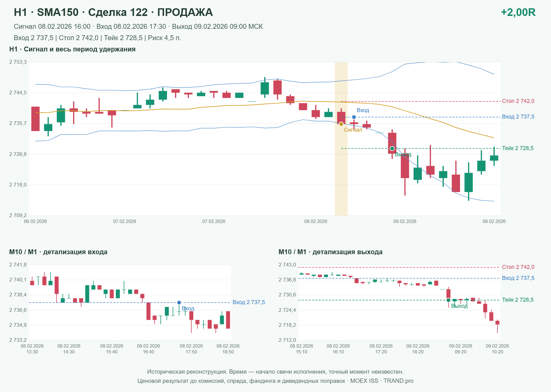Click heading 'M10 / M1 · детализация выхода'
The image size is (551, 392).
(x=330, y=252)
